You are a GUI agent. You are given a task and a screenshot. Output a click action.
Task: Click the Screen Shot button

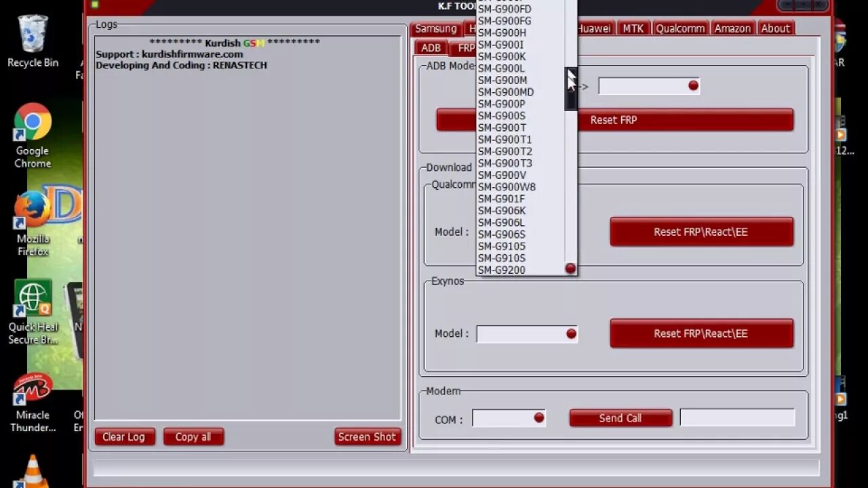(368, 437)
